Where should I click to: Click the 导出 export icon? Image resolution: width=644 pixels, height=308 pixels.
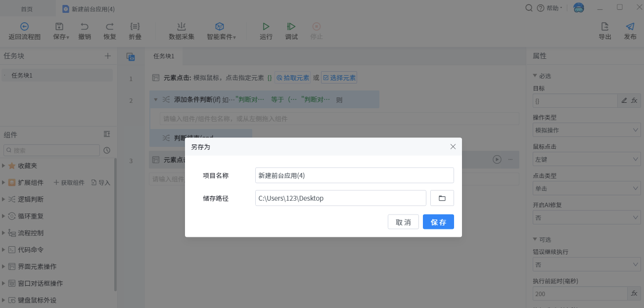tap(605, 27)
